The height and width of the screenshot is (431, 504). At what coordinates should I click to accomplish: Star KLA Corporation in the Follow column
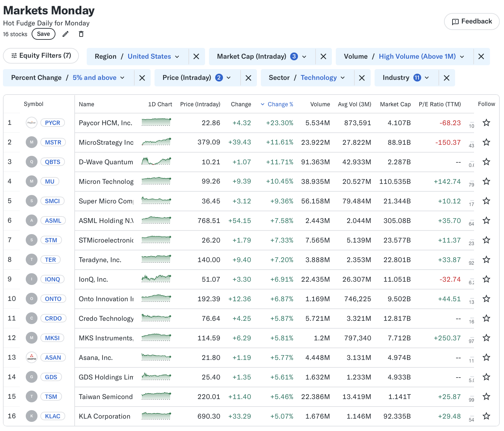tap(486, 416)
